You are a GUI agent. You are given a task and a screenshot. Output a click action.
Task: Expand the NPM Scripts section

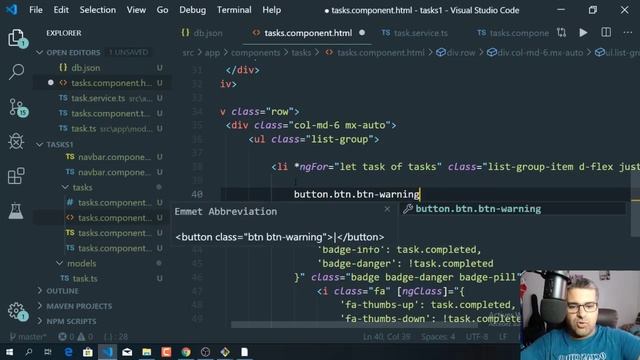pyautogui.click(x=71, y=321)
